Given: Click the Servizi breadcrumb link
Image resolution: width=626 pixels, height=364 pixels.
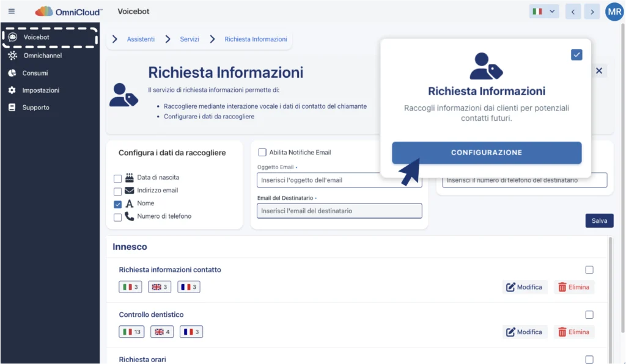Looking at the screenshot, I should pos(190,39).
